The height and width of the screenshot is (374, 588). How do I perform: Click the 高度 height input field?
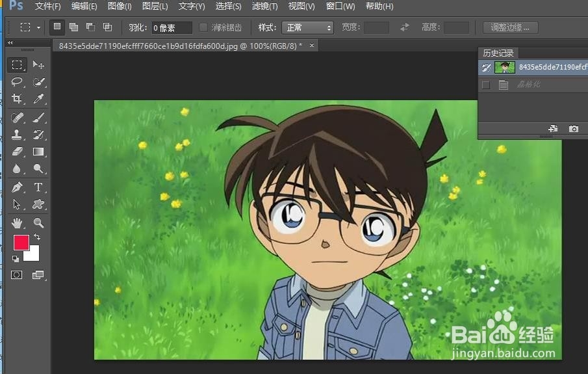(456, 28)
